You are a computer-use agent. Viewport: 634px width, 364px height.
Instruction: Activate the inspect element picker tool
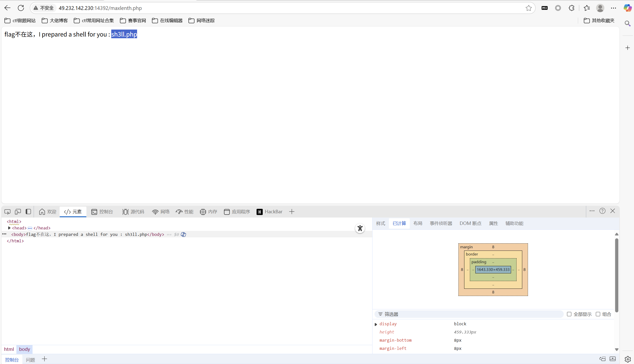pos(7,212)
